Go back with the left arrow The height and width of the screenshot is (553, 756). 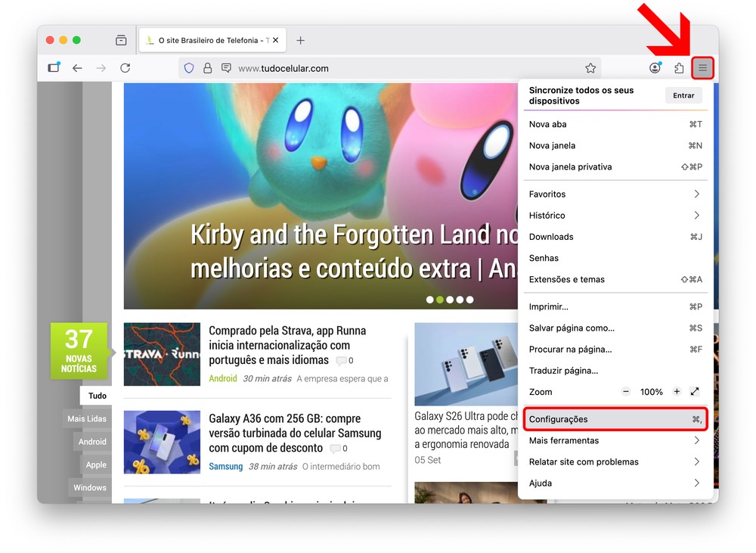click(77, 68)
